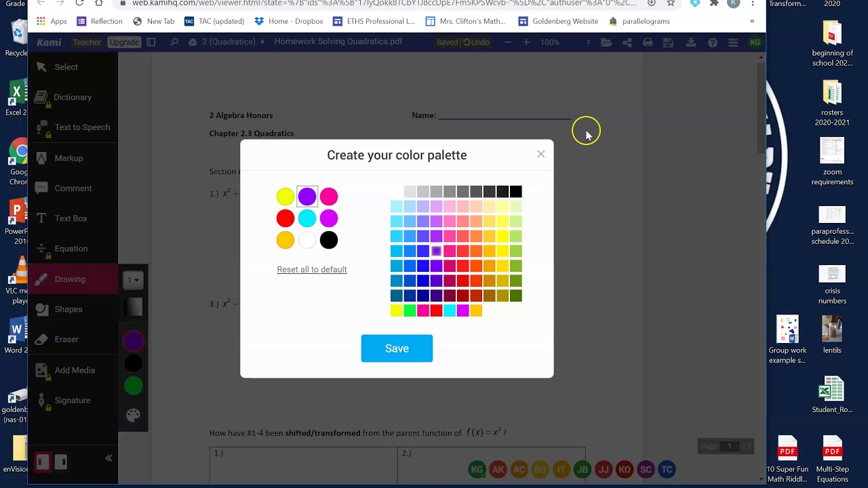The width and height of the screenshot is (868, 488).
Task: Select purple palette slot
Action: (x=307, y=197)
